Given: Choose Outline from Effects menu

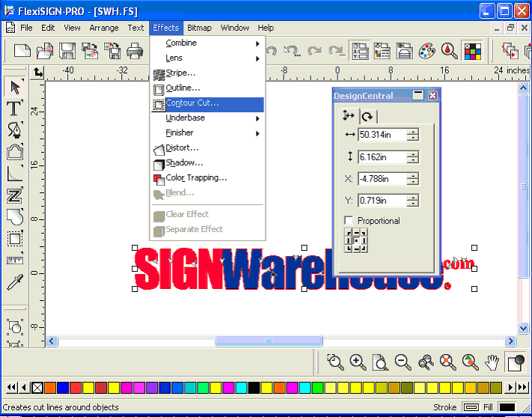Looking at the screenshot, I should [x=207, y=88].
